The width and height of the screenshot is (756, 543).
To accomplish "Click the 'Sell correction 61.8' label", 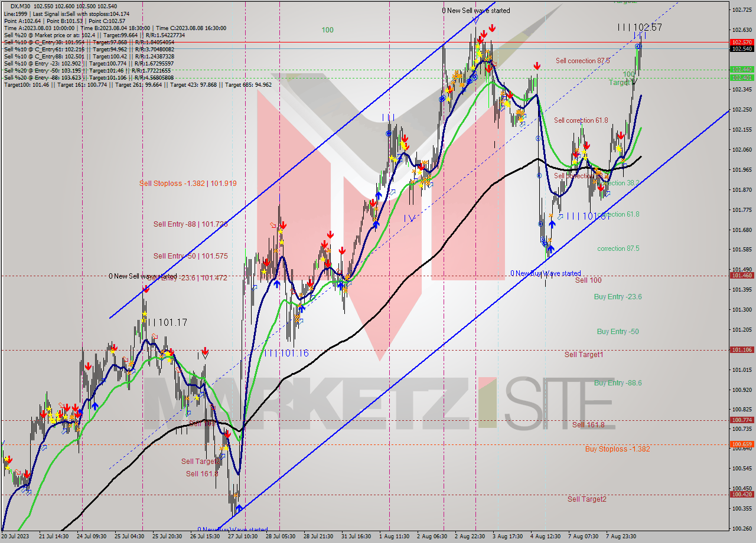I will [x=581, y=120].
